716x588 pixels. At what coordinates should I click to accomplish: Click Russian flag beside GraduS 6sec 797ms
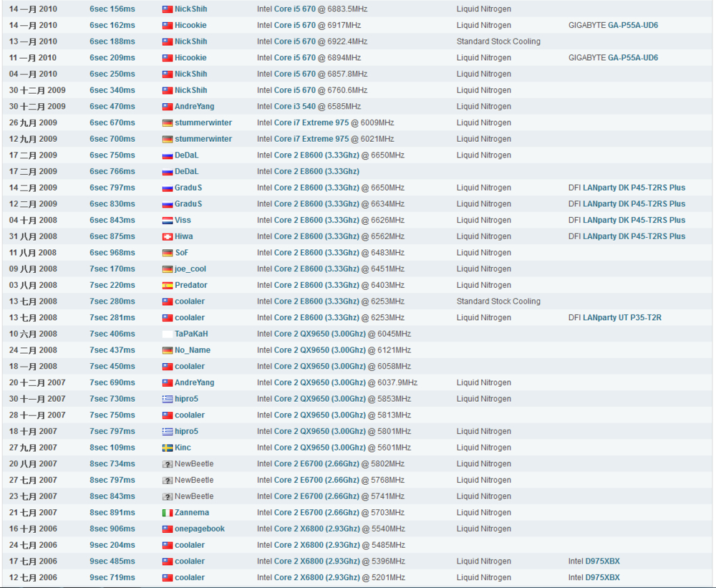pyautogui.click(x=167, y=188)
